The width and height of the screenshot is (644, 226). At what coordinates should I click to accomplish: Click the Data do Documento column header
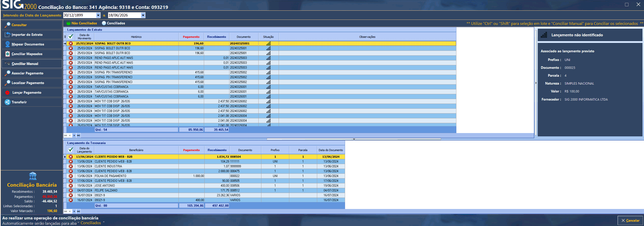(x=331, y=150)
